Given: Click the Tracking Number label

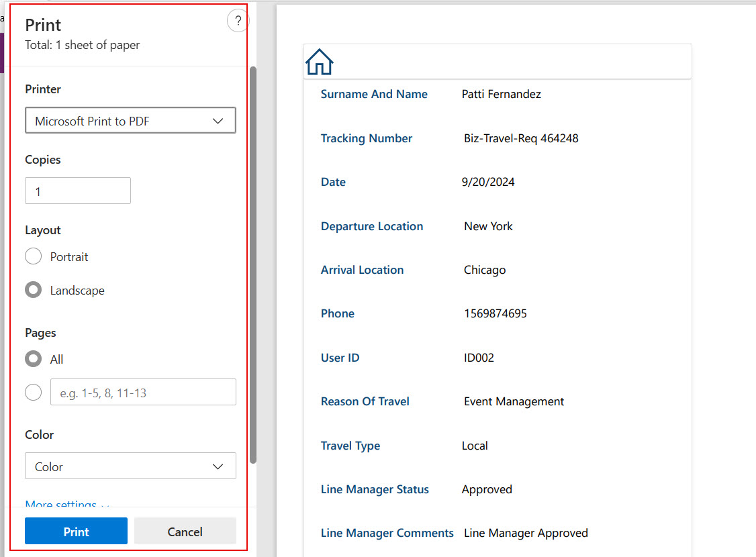Looking at the screenshot, I should 367,138.
